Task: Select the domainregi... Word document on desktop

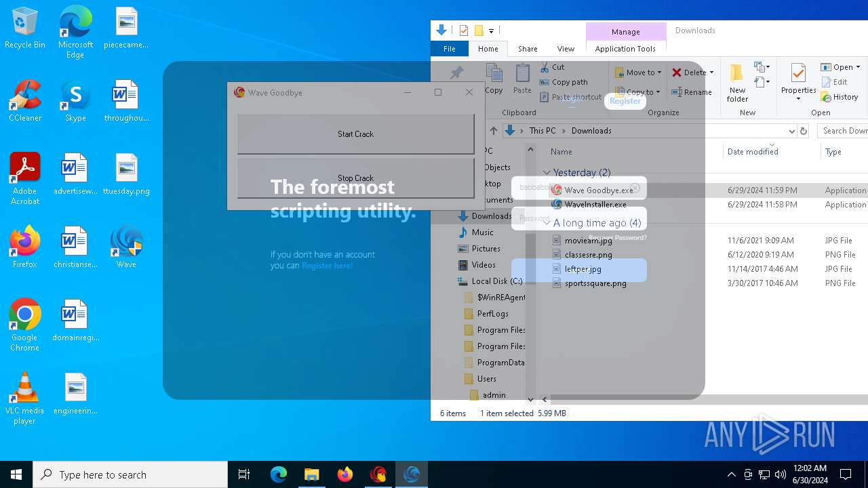Action: point(75,320)
